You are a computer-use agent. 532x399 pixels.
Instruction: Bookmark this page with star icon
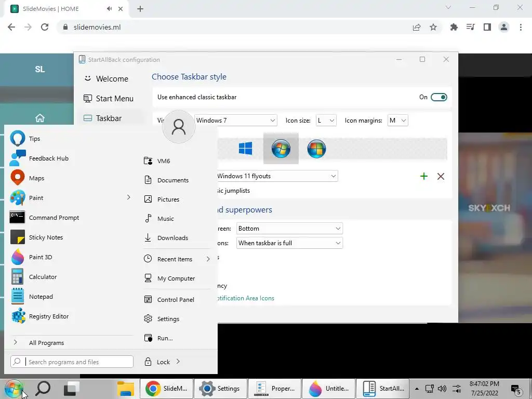(x=433, y=27)
